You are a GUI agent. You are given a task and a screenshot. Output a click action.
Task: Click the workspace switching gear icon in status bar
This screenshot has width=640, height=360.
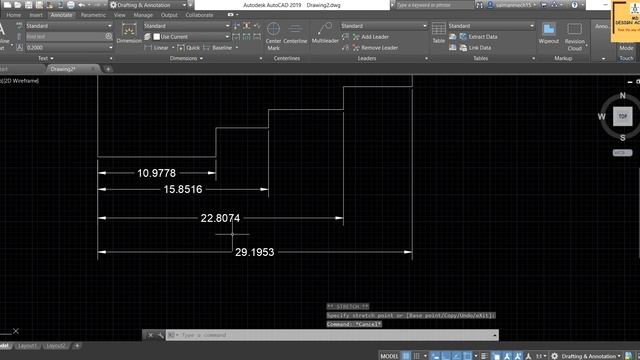click(554, 356)
